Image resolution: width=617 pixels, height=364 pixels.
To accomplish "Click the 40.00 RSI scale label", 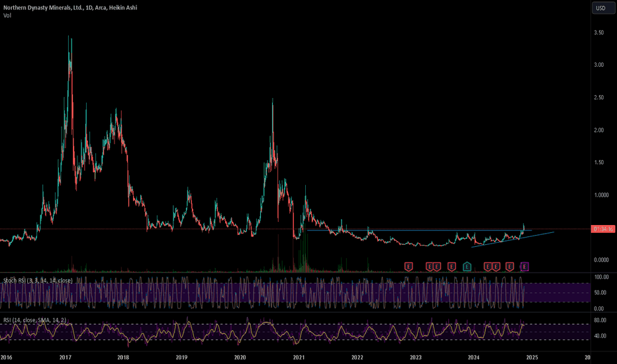I will click(600, 336).
